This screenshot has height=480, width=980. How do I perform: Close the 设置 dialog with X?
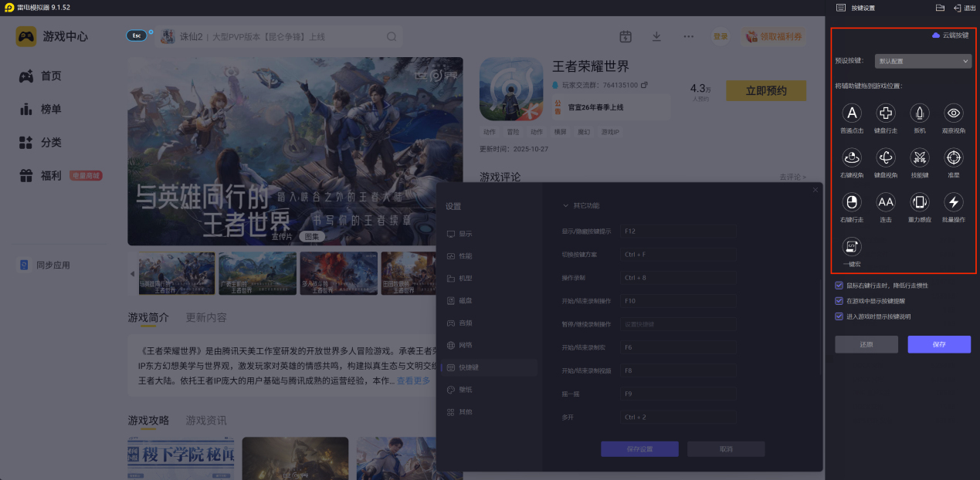pyautogui.click(x=814, y=191)
